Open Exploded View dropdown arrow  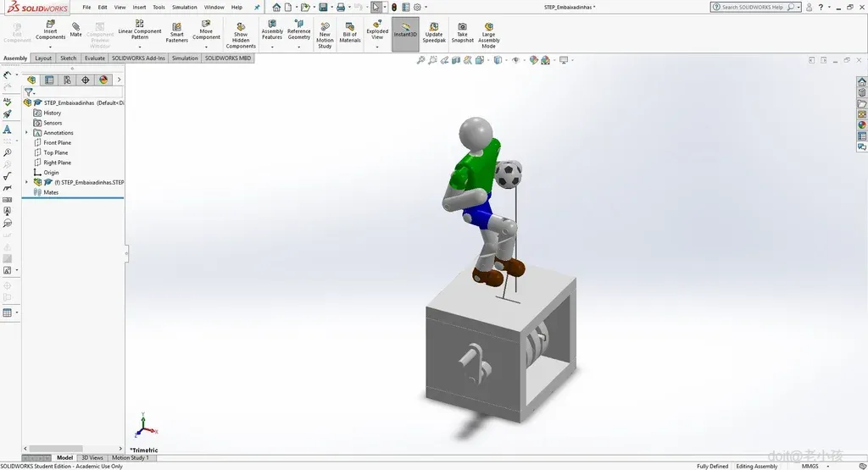click(x=377, y=47)
